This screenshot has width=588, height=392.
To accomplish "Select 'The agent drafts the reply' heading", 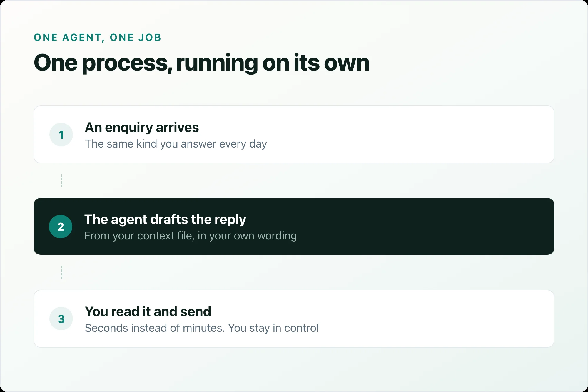I will pyautogui.click(x=165, y=220).
